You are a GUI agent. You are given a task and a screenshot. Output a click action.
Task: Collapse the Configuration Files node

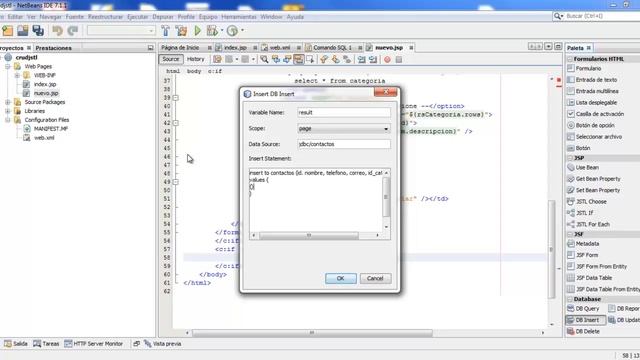click(8, 120)
